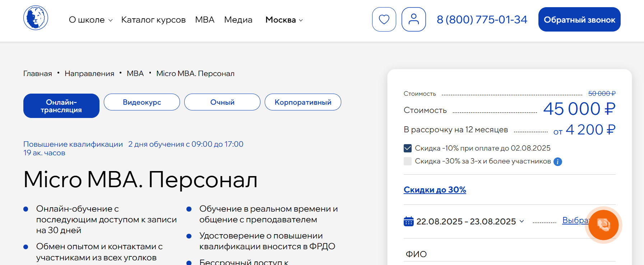Go to "Каталог курсов" in the navigation

coord(153,20)
